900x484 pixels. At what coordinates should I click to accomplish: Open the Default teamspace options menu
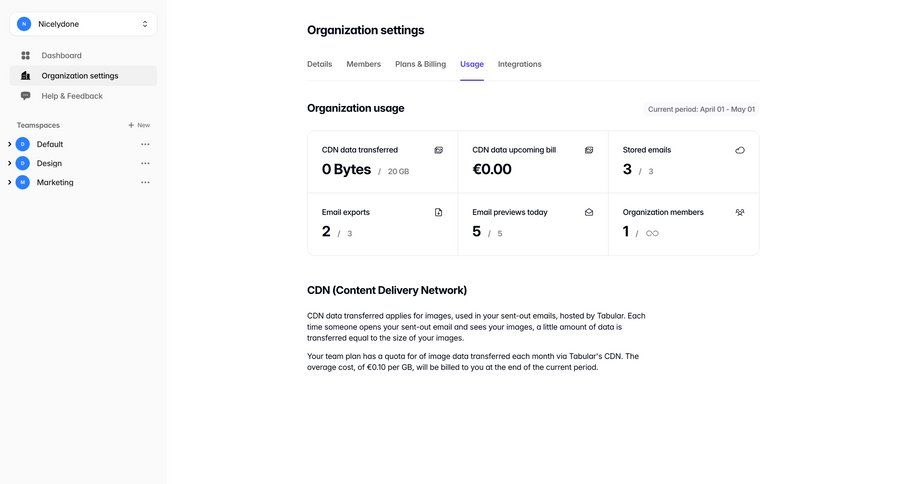145,144
